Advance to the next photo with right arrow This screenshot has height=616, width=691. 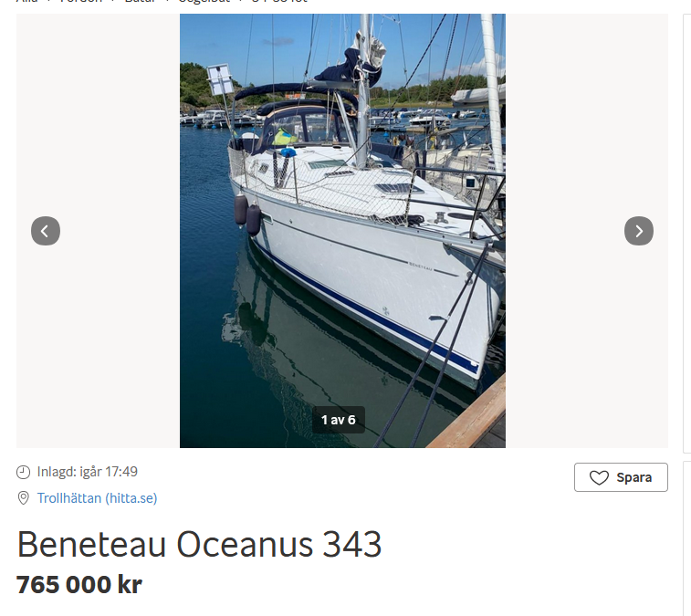pos(639,231)
